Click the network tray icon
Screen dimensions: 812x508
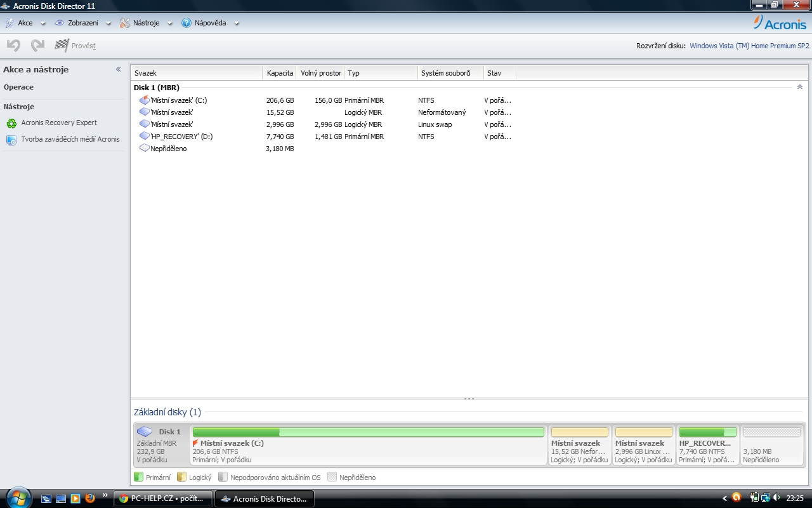(766, 498)
